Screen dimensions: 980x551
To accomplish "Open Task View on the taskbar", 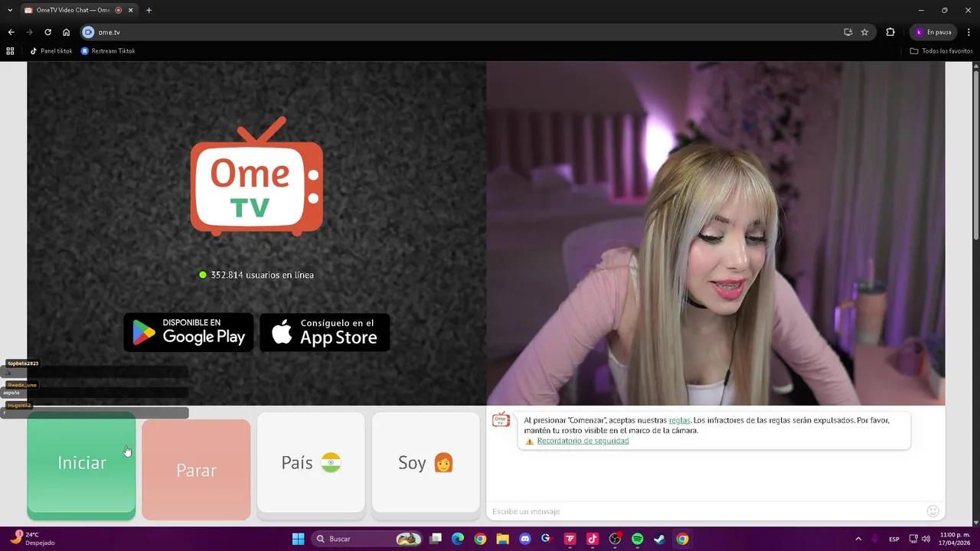I will pos(436,539).
